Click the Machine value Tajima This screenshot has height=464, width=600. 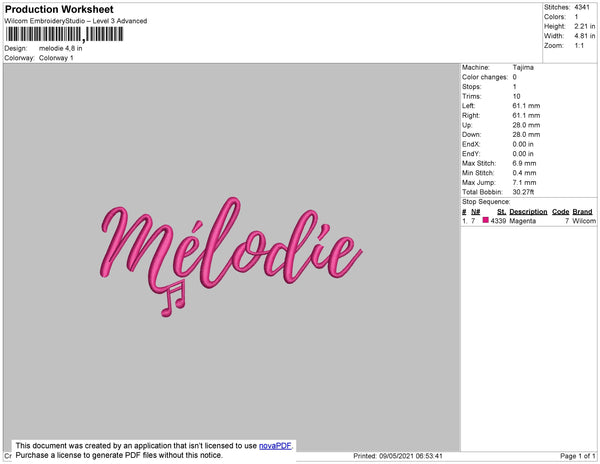coord(523,67)
